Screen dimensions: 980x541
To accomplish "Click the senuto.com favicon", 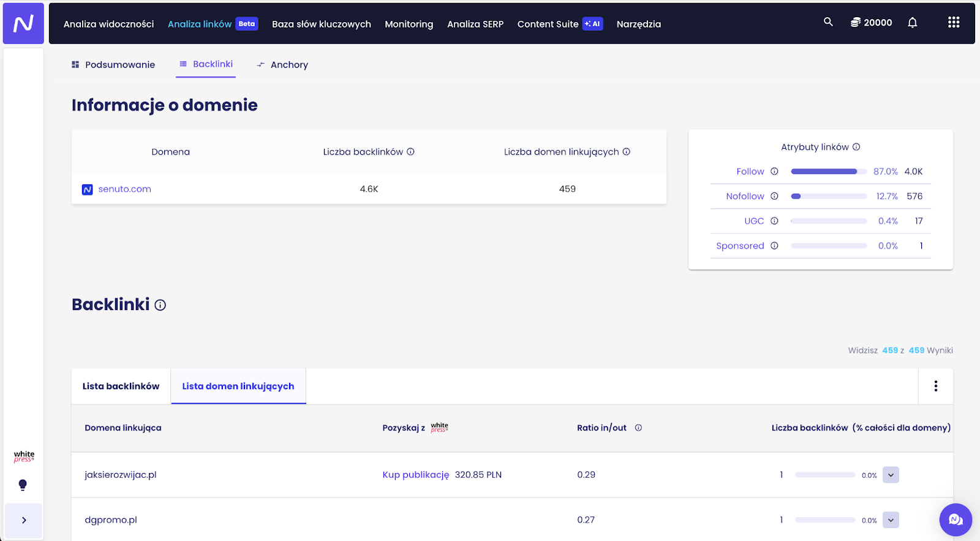I will tap(87, 189).
